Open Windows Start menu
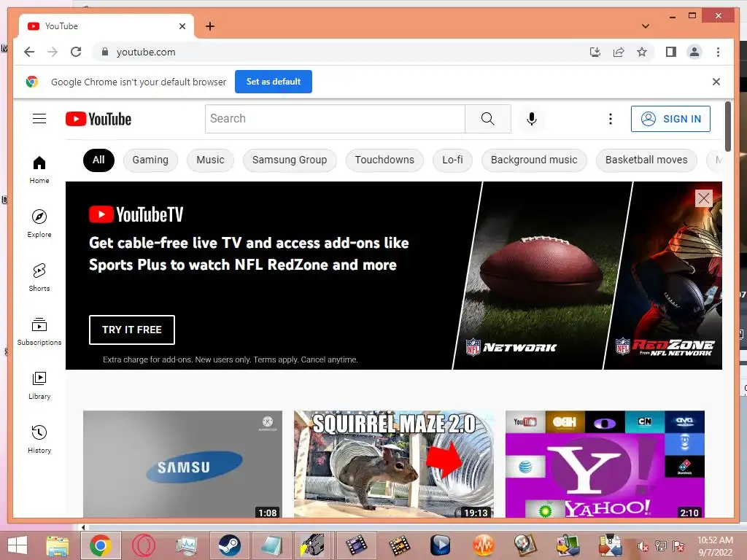The height and width of the screenshot is (560, 747). coord(18,545)
